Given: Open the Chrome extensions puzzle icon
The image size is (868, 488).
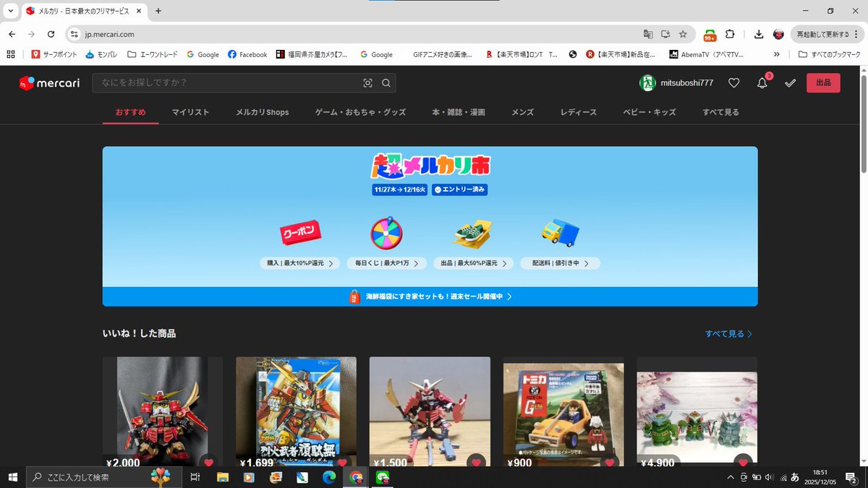Looking at the screenshot, I should (x=729, y=34).
